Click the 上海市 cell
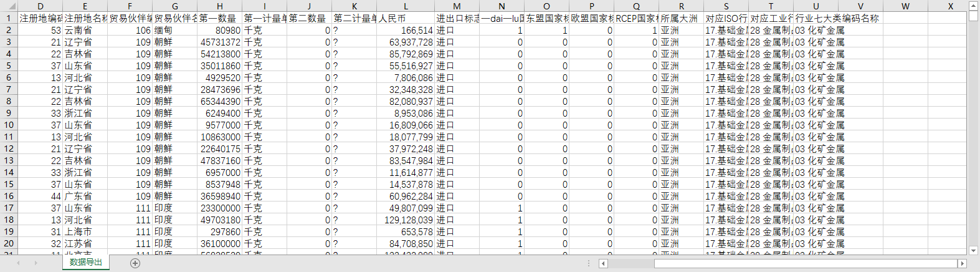Viewport: 980px width, 272px height. (x=85, y=231)
